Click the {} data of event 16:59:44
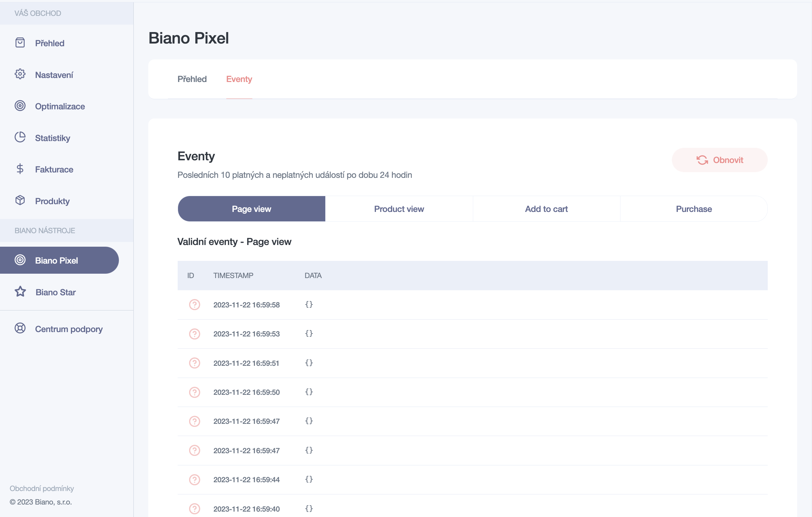The height and width of the screenshot is (517, 812). pos(309,479)
